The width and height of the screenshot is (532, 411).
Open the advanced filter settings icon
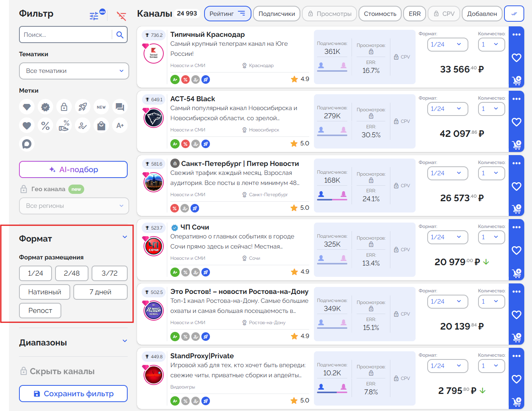coord(94,16)
